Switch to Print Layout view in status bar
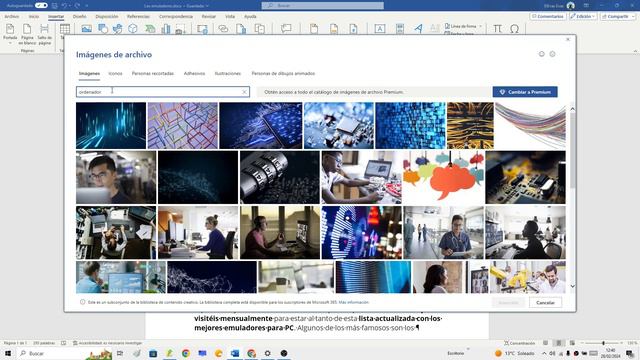 click(x=559, y=343)
